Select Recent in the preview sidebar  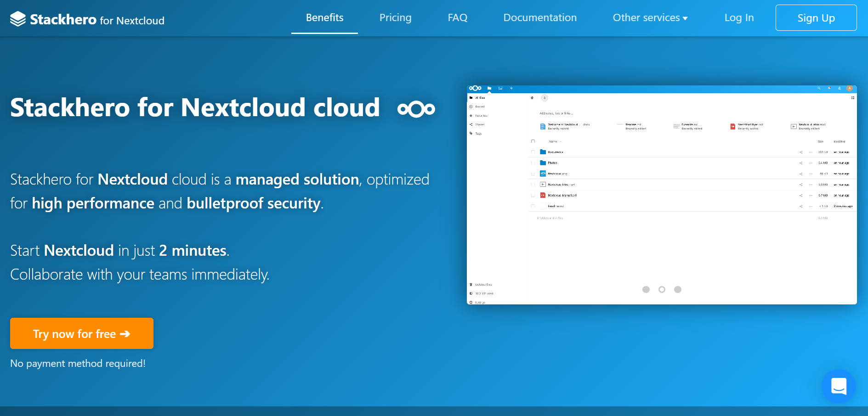(x=477, y=107)
